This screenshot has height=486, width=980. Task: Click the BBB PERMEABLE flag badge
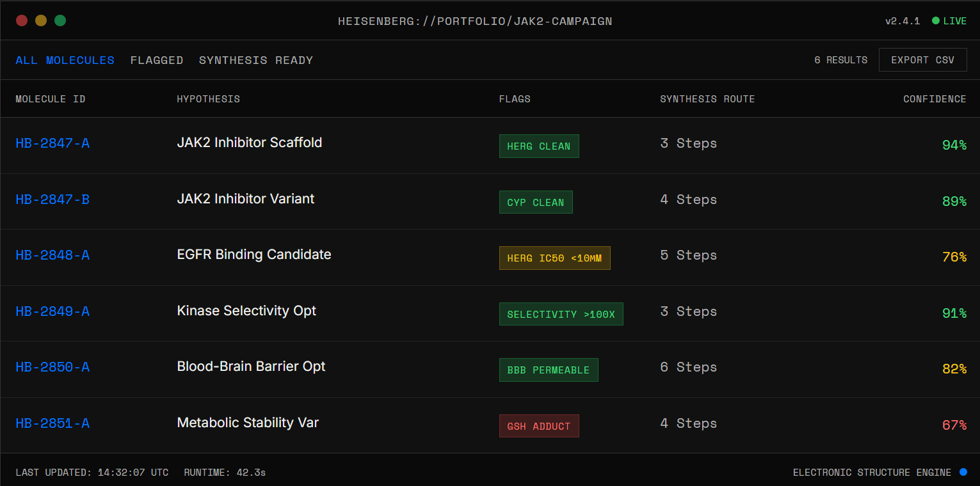tap(549, 370)
